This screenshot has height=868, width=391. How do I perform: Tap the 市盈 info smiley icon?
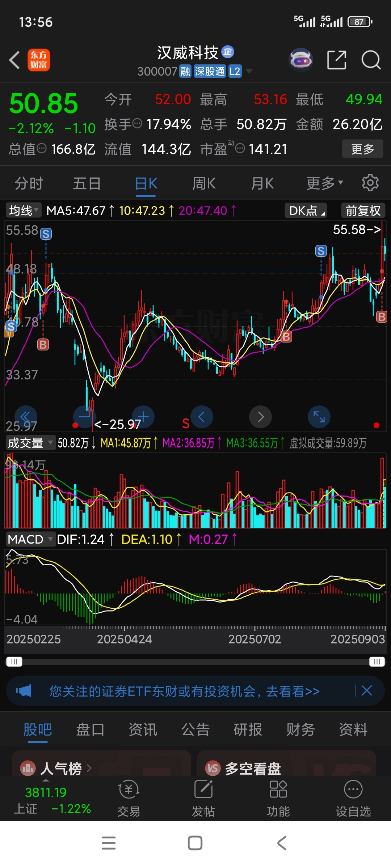click(x=240, y=148)
